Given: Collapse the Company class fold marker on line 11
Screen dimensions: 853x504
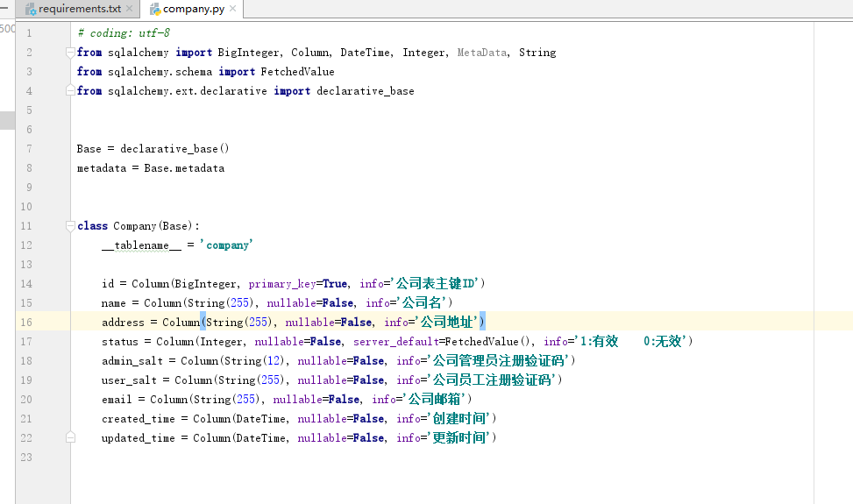Looking at the screenshot, I should tap(70, 225).
